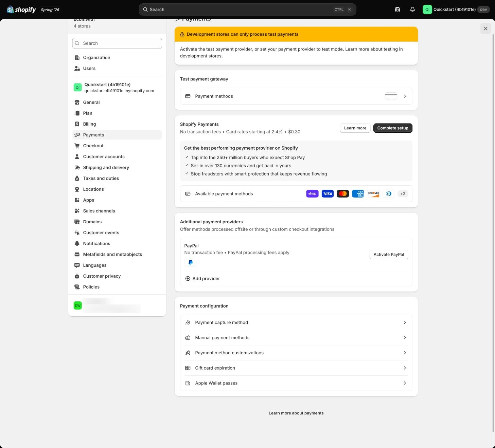Click the PayPal logo icon

click(x=191, y=262)
